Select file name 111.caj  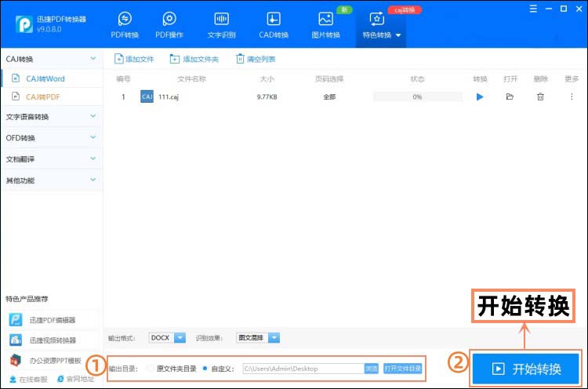point(169,96)
